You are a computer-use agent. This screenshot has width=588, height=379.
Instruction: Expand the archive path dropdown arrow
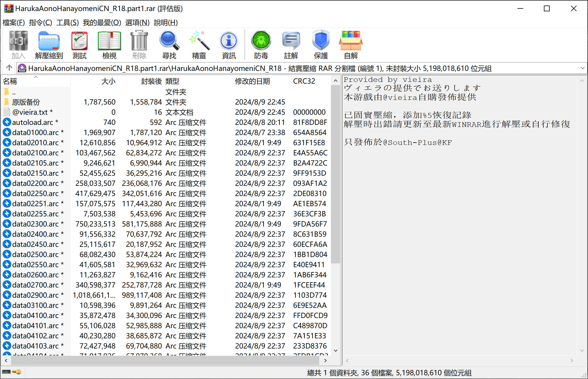coord(582,68)
